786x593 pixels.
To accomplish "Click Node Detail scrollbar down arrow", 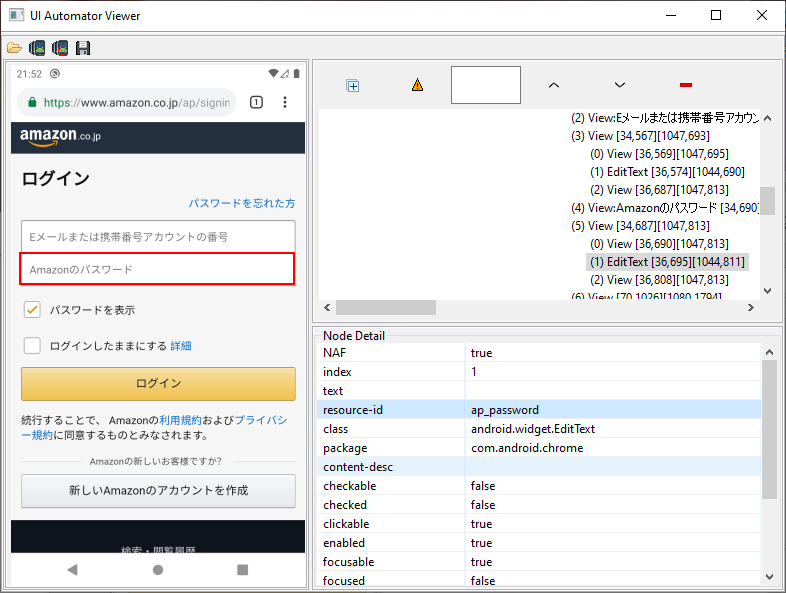I will point(769,577).
